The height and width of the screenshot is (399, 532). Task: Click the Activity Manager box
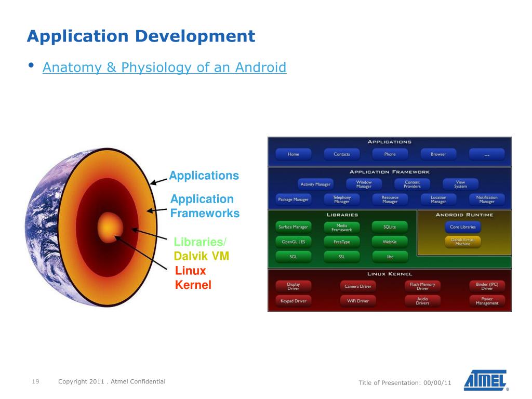tap(315, 184)
